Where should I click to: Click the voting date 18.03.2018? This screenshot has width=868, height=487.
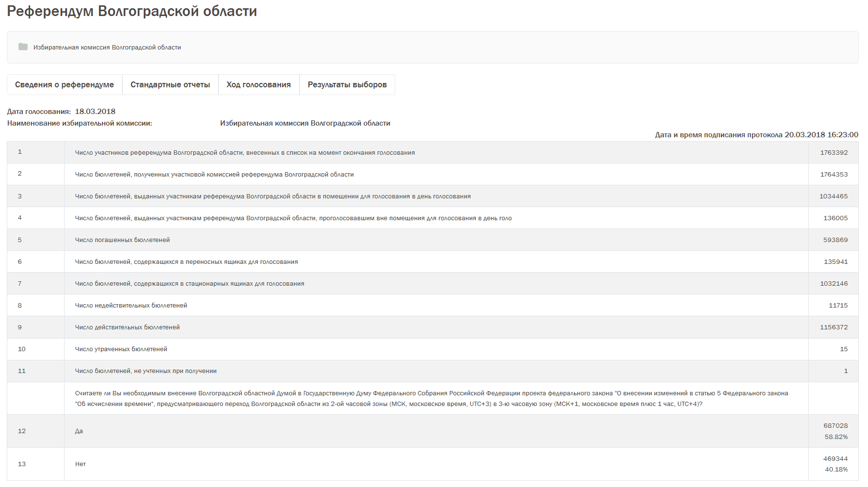[x=95, y=112]
